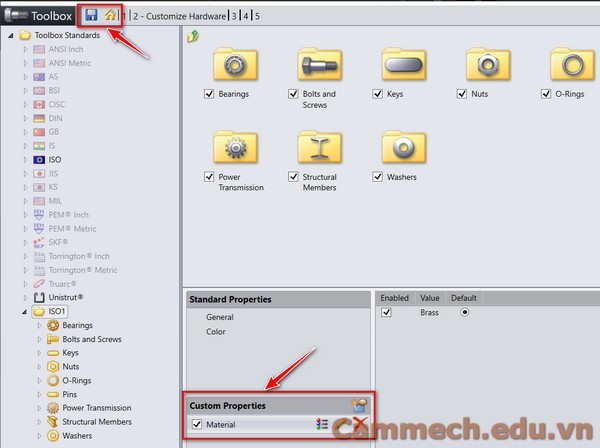Select Color under Standard Properties
The height and width of the screenshot is (448, 600).
[216, 332]
